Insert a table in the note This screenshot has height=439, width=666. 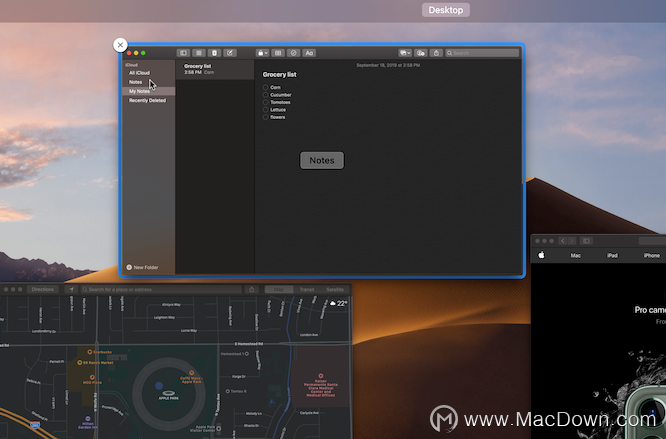278,53
